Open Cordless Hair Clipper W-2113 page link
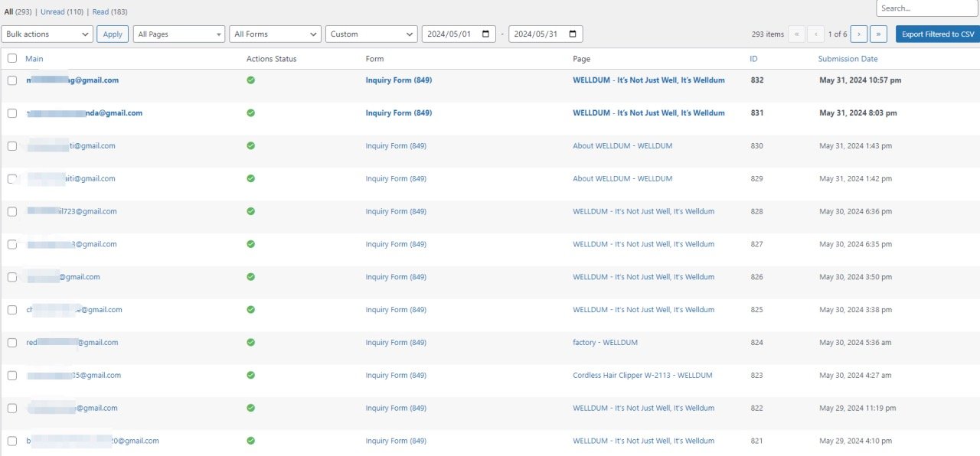 coord(642,375)
